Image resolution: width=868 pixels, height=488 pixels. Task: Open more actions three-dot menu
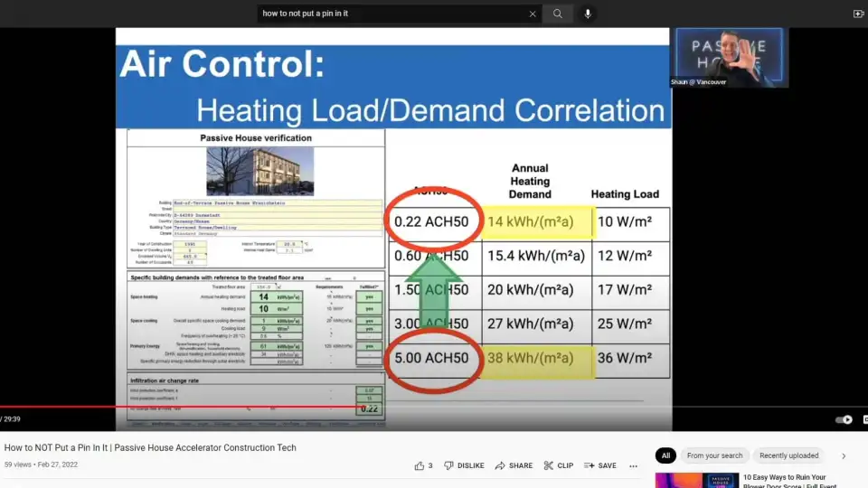point(633,465)
